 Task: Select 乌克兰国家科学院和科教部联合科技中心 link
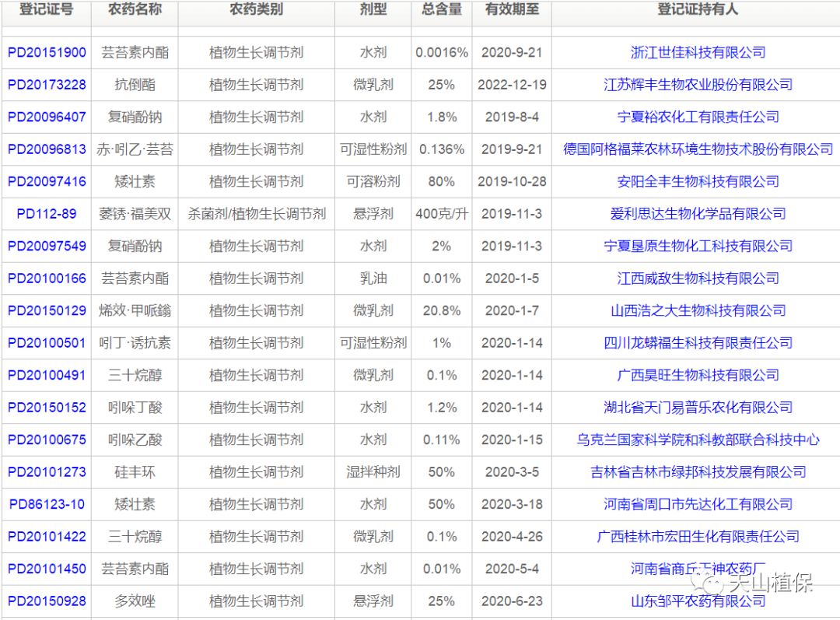[x=698, y=440]
